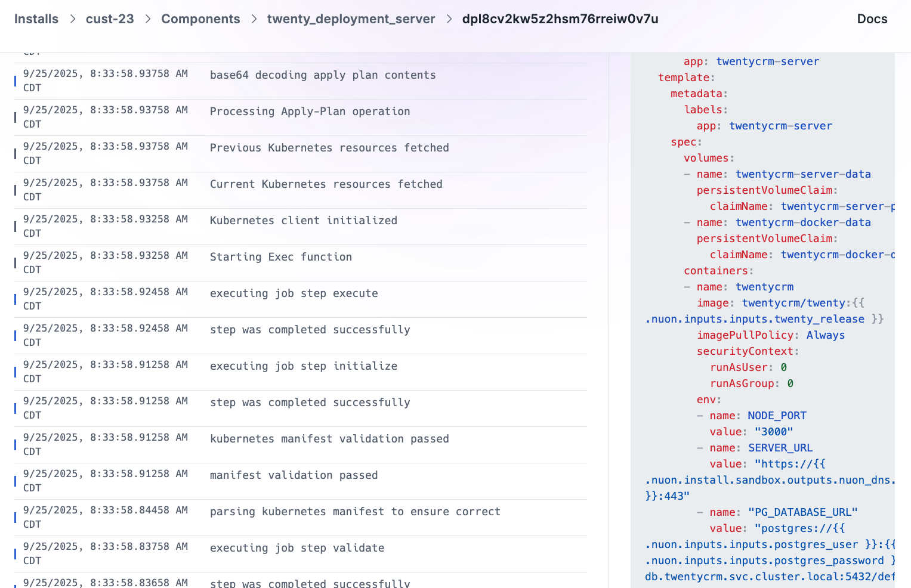Open the Components breadcrumb entry
This screenshot has height=588, width=911.
200,18
